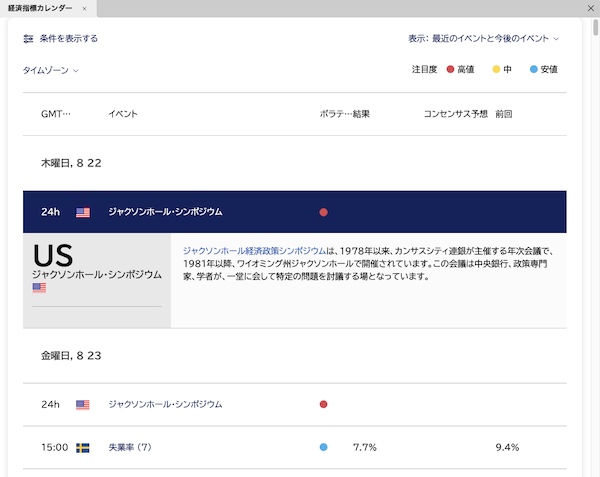Viewport: 600px width, 477px height.
Task: Click the GMT column header
Action: click(x=56, y=114)
